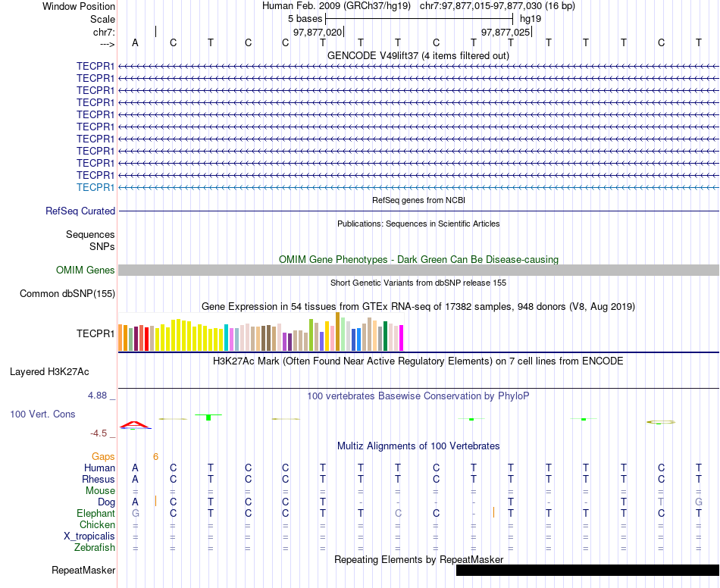This screenshot has width=720, height=588.
Task: Click the '5 bases' scale bar text
Action: point(305,19)
